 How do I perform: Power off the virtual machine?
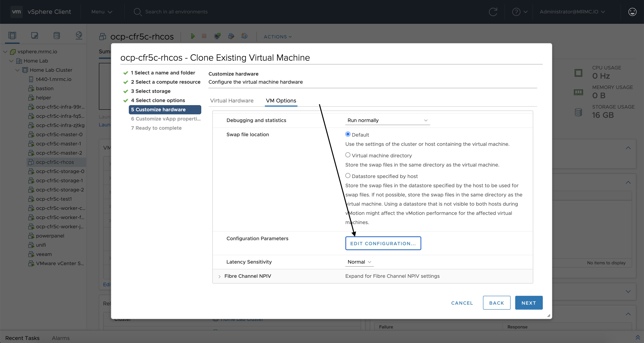tap(204, 36)
